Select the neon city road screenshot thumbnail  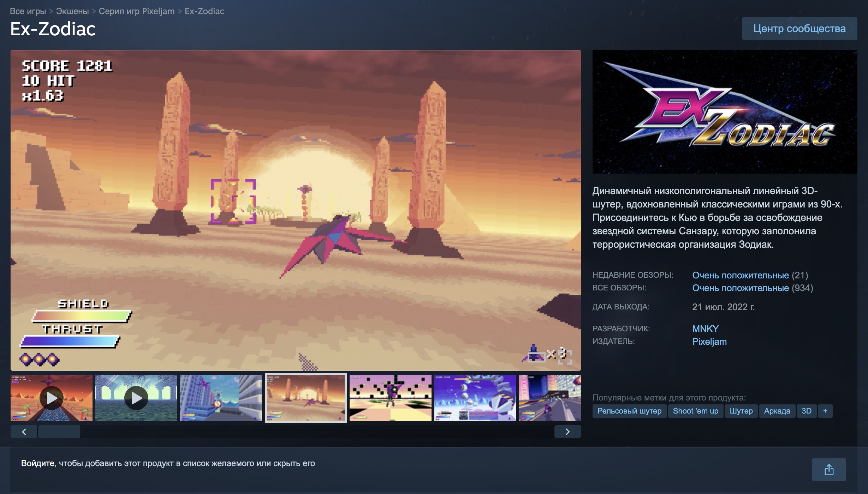[550, 398]
